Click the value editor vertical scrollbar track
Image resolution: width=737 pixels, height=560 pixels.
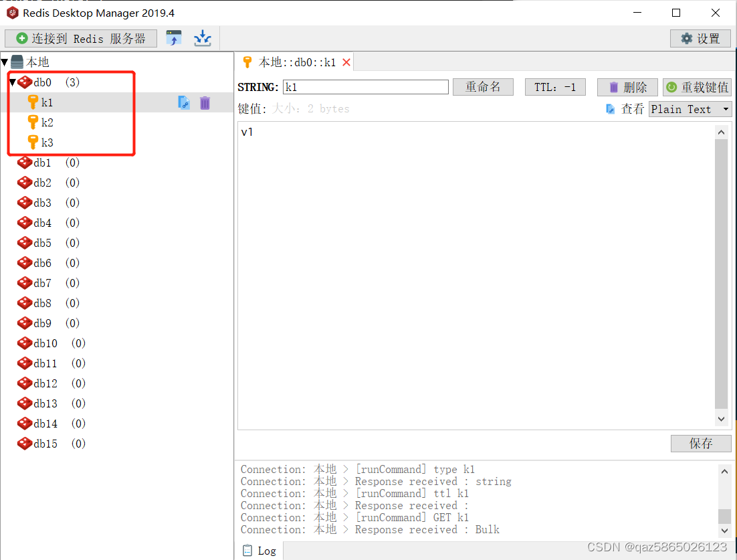point(722,274)
